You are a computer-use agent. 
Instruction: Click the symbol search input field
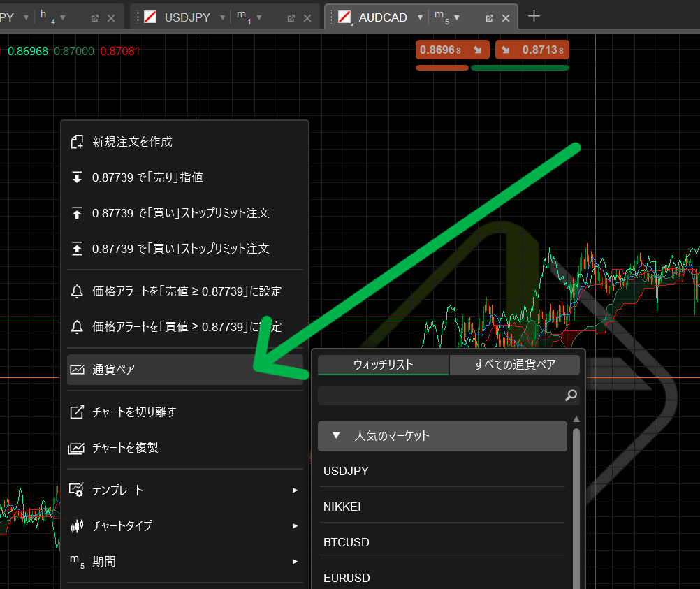pos(440,395)
